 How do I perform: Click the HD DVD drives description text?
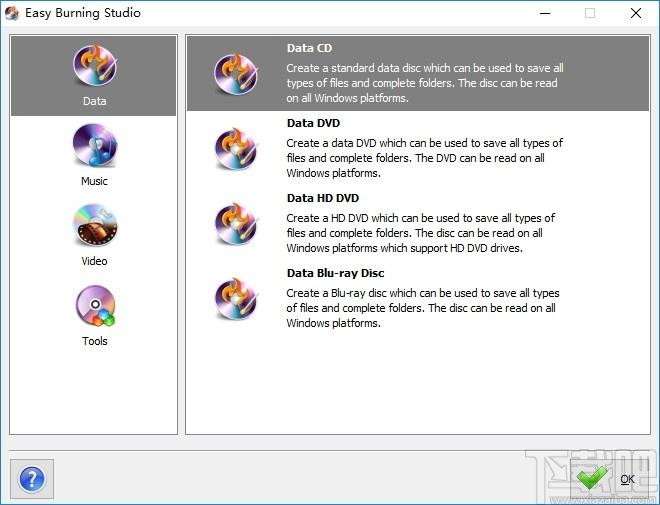click(420, 233)
